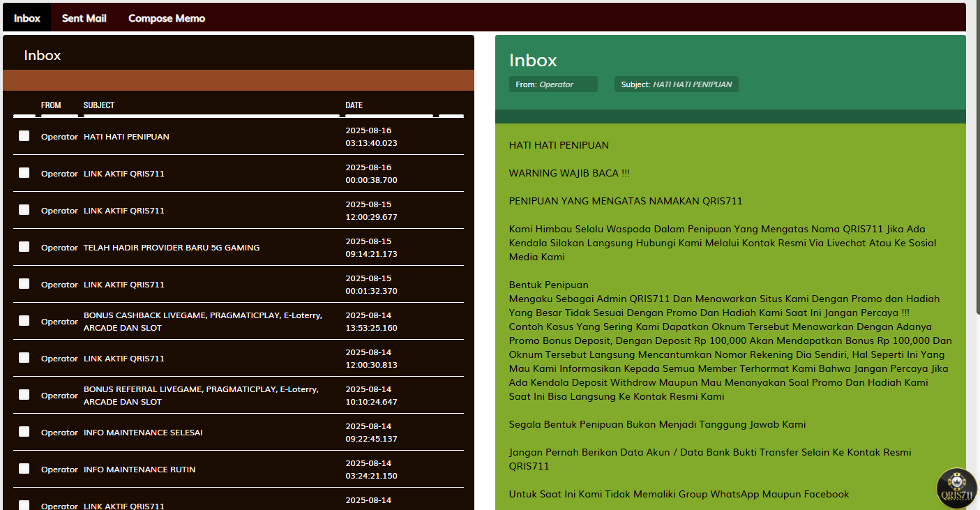Click the WARNING WAJIB BACA !!! line
980x510 pixels.
[x=570, y=173]
